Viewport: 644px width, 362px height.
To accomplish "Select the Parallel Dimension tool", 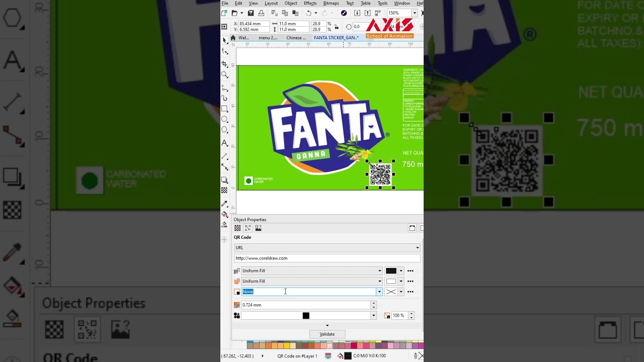I will click(224, 156).
